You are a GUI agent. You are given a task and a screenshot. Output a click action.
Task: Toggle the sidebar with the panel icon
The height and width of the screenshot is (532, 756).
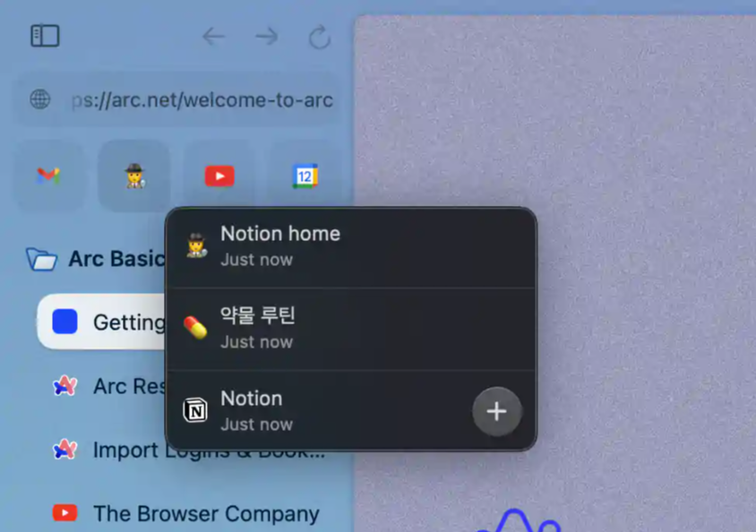click(44, 36)
